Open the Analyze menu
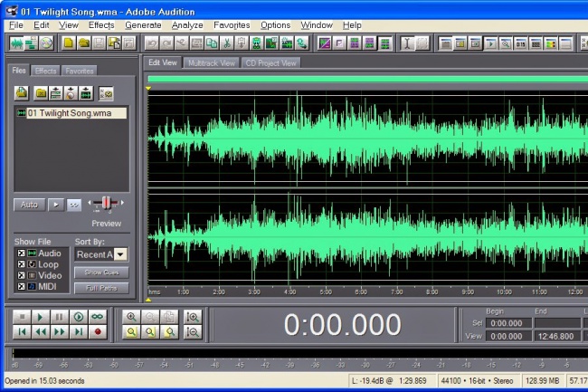The width and height of the screenshot is (588, 392). (187, 25)
